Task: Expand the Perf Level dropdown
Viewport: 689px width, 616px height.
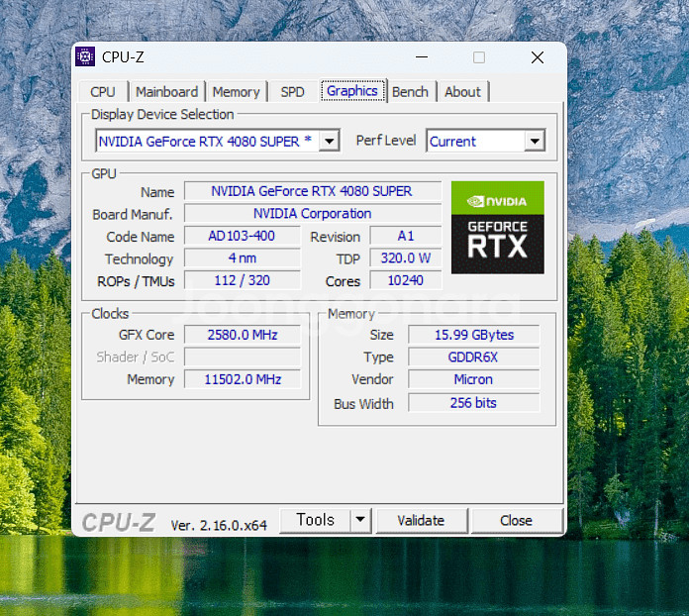Action: tap(534, 141)
